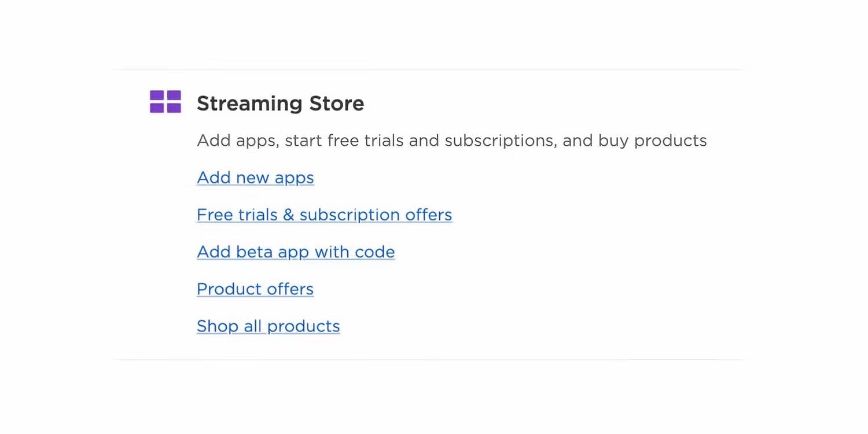Viewport: 868px width, 434px height.
Task: Open the apps store link Add new apps
Action: pos(255,178)
